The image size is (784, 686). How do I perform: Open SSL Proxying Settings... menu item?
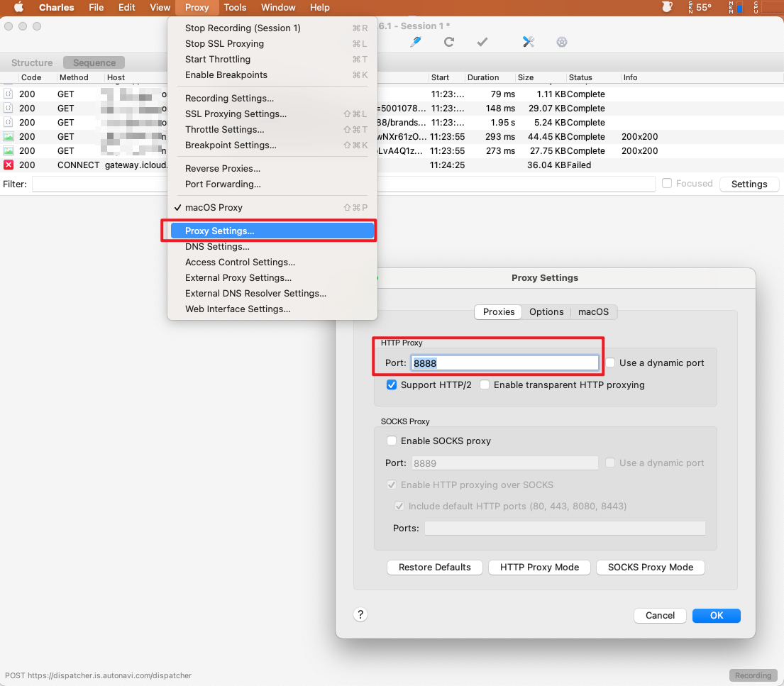pyautogui.click(x=272, y=114)
